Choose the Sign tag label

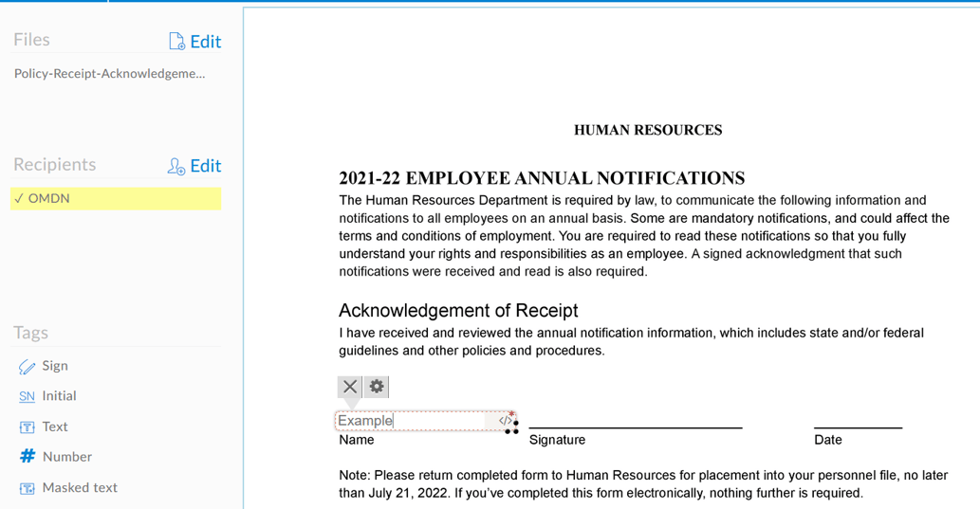[x=55, y=366]
